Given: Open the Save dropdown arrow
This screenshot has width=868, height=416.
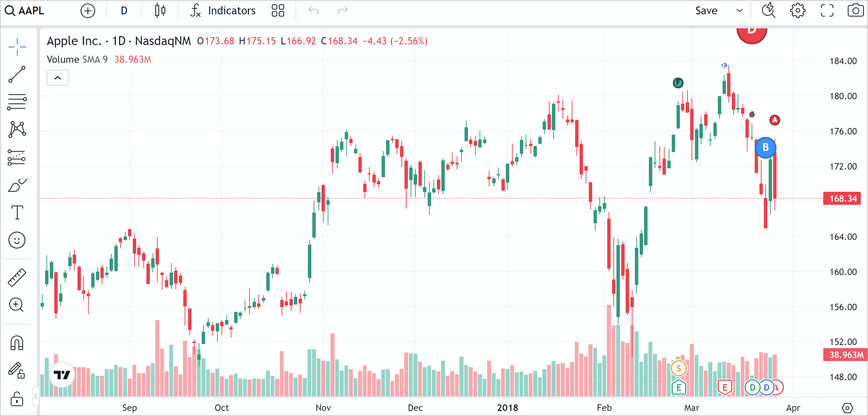Looking at the screenshot, I should pos(739,11).
